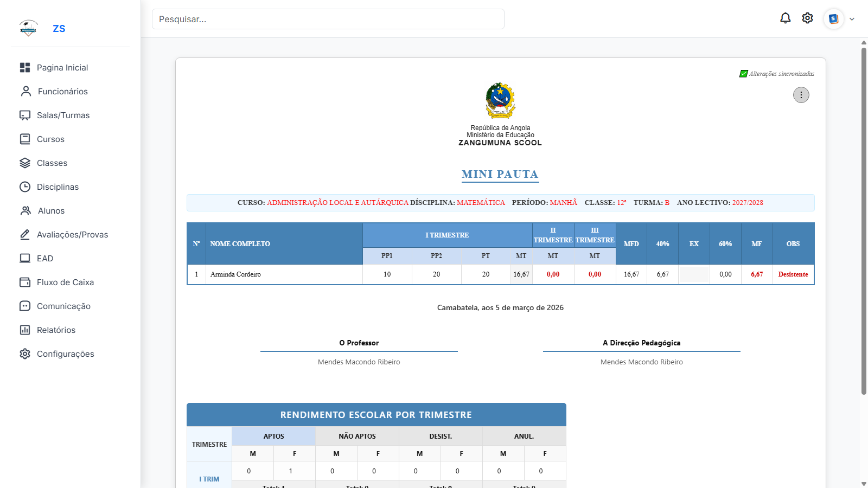Image resolution: width=868 pixels, height=488 pixels.
Task: Select the Classes layers icon
Action: (25, 163)
